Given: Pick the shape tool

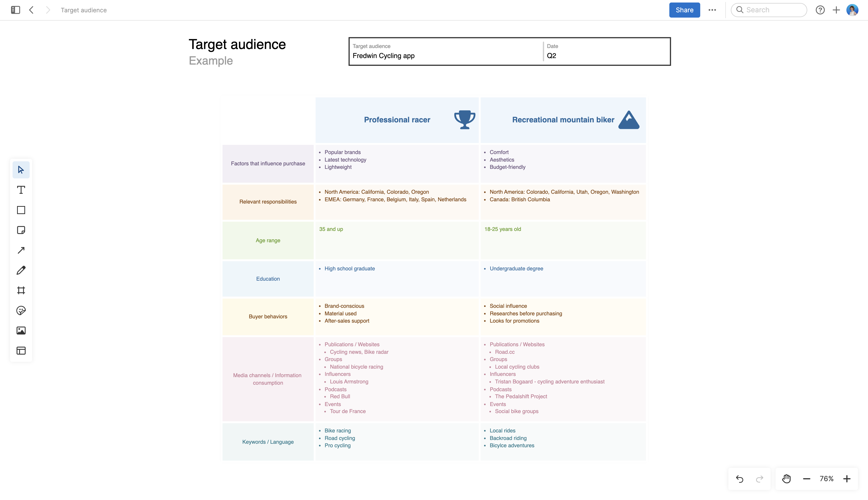Looking at the screenshot, I should point(21,210).
